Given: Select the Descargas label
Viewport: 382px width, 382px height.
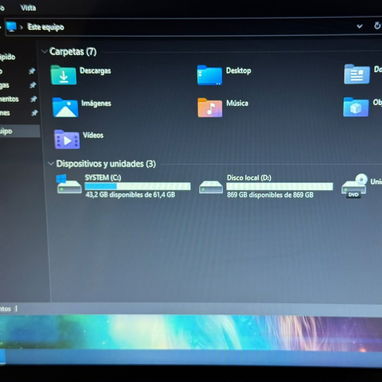Looking at the screenshot, I should 95,71.
